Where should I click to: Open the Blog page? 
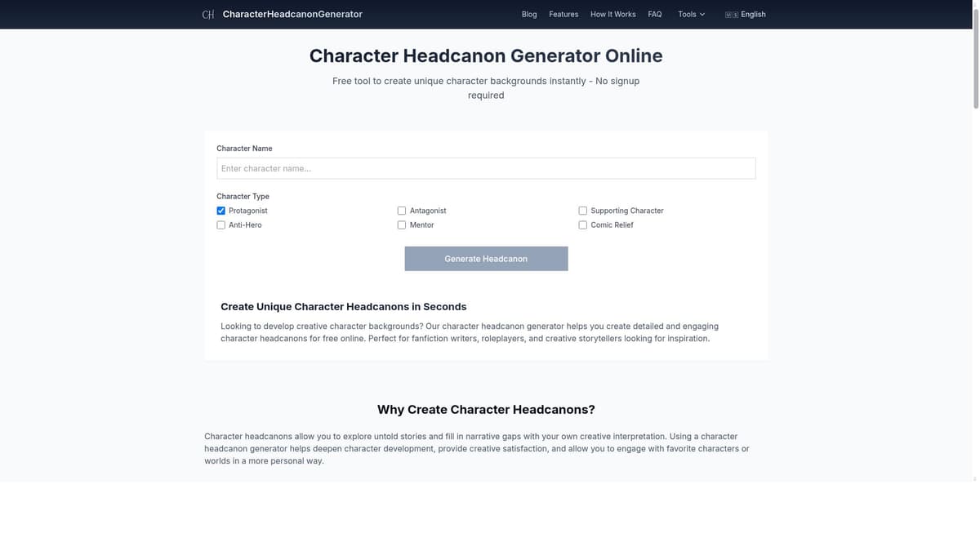(x=529, y=14)
